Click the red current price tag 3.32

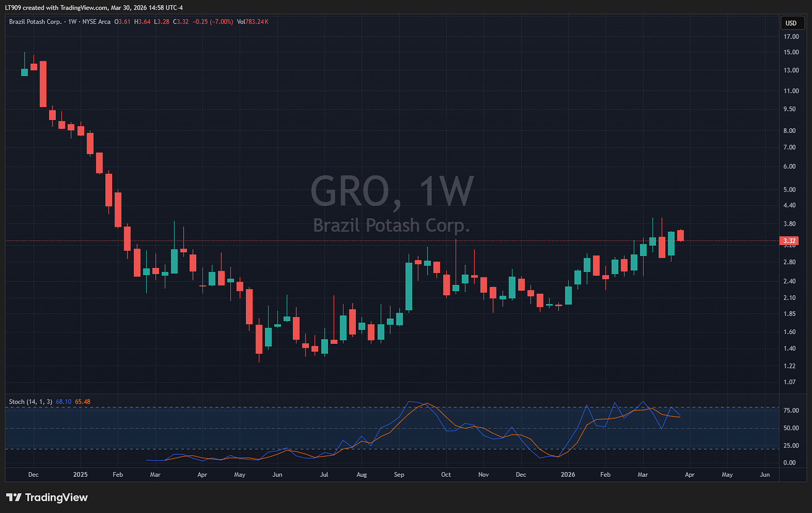(x=790, y=241)
